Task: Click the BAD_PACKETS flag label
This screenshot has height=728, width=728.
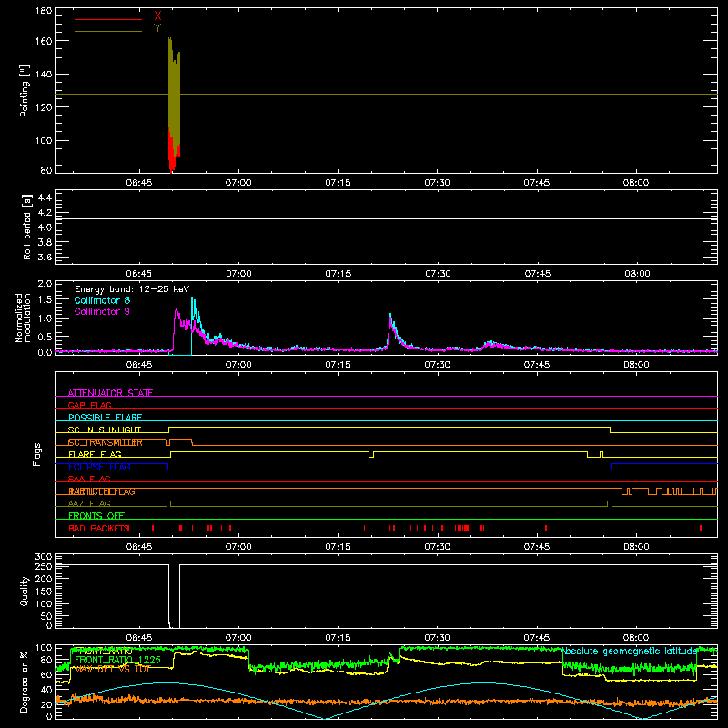Action: click(x=99, y=528)
